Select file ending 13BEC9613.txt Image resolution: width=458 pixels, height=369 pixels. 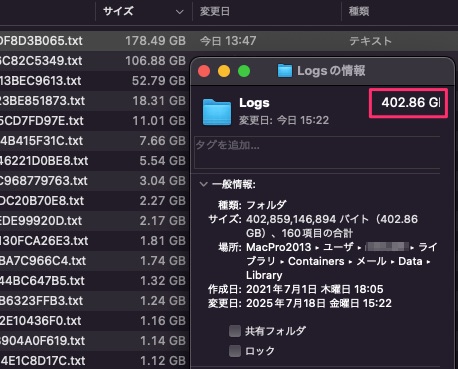click(x=40, y=81)
